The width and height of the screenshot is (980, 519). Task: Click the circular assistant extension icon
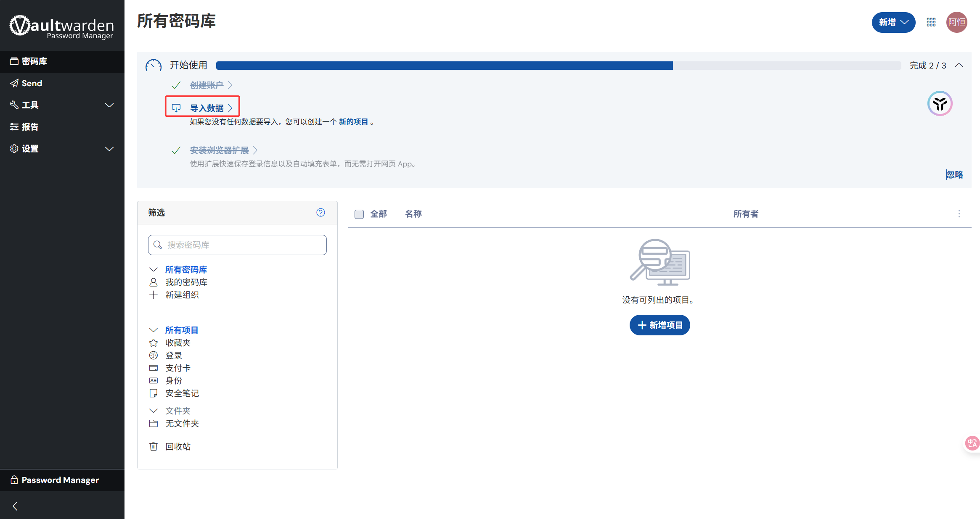[x=940, y=103]
